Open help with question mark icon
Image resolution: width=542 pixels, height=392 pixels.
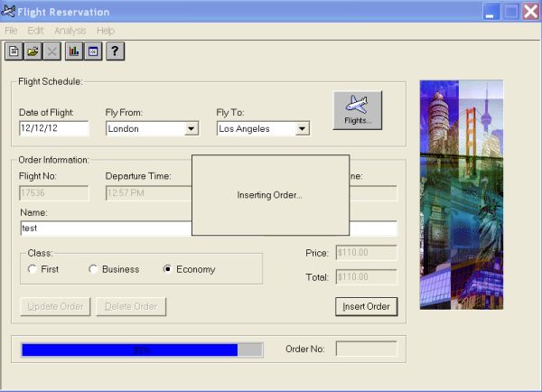point(115,51)
